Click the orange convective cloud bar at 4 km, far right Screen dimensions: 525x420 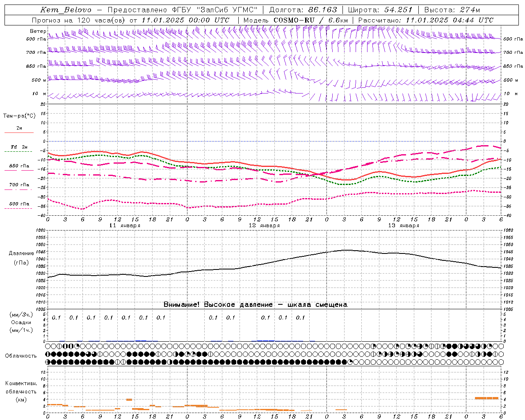(486, 398)
